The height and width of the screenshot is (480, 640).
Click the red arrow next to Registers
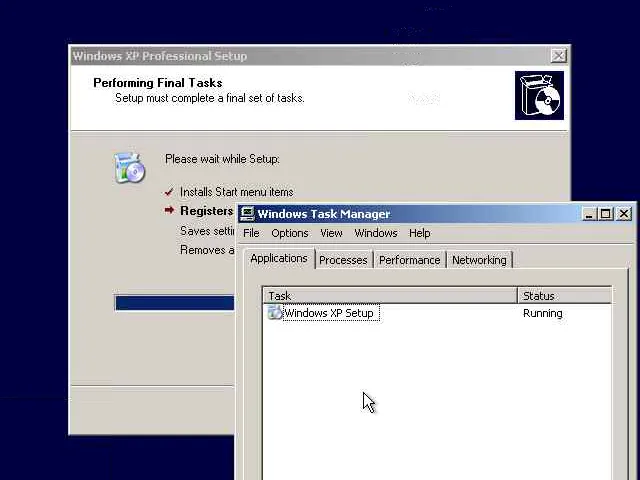(x=169, y=210)
